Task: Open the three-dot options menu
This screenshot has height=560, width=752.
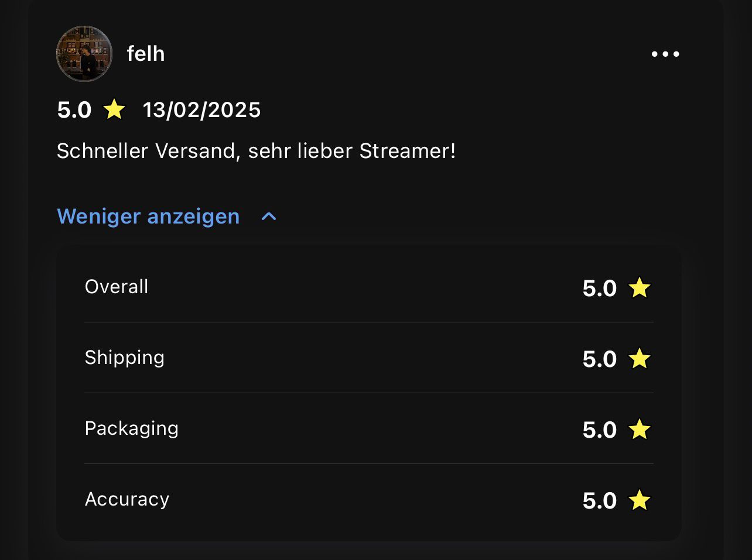Action: click(x=665, y=54)
